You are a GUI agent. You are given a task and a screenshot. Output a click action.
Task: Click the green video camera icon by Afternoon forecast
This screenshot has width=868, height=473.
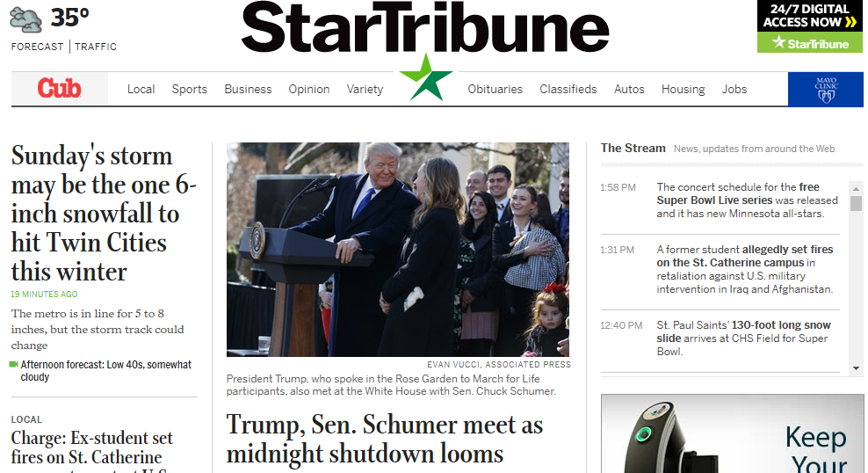coord(14,365)
